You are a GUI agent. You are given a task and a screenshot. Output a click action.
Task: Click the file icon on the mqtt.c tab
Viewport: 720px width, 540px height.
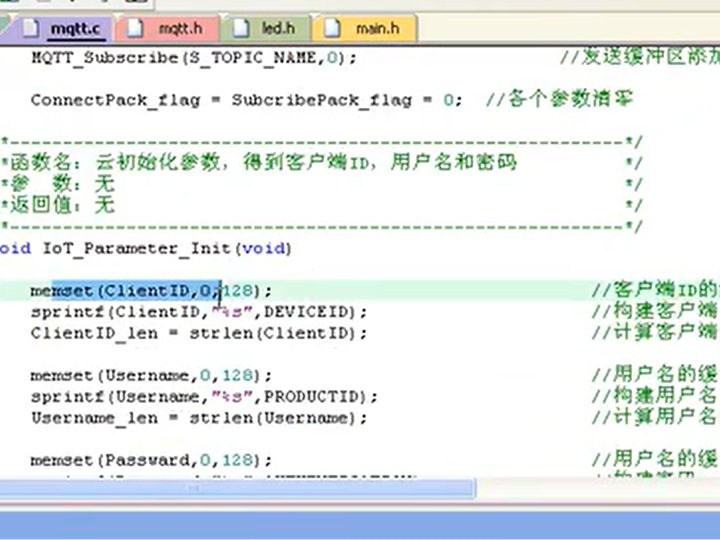(x=32, y=29)
